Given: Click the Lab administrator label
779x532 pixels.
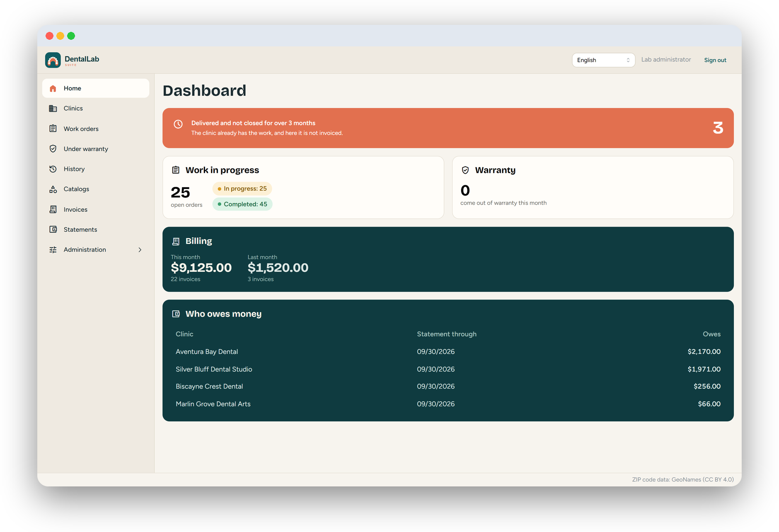Looking at the screenshot, I should click(x=666, y=60).
